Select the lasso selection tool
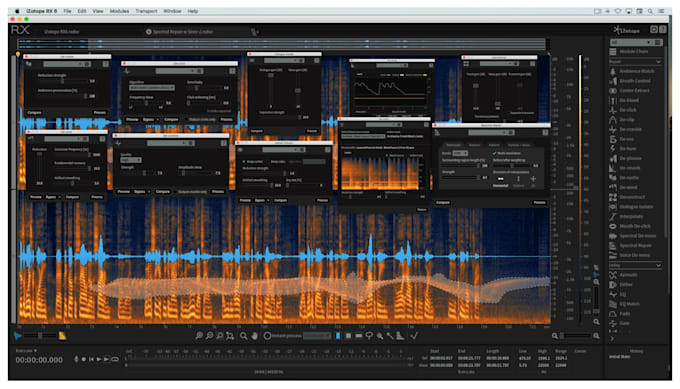The width and height of the screenshot is (680, 389). [369, 336]
